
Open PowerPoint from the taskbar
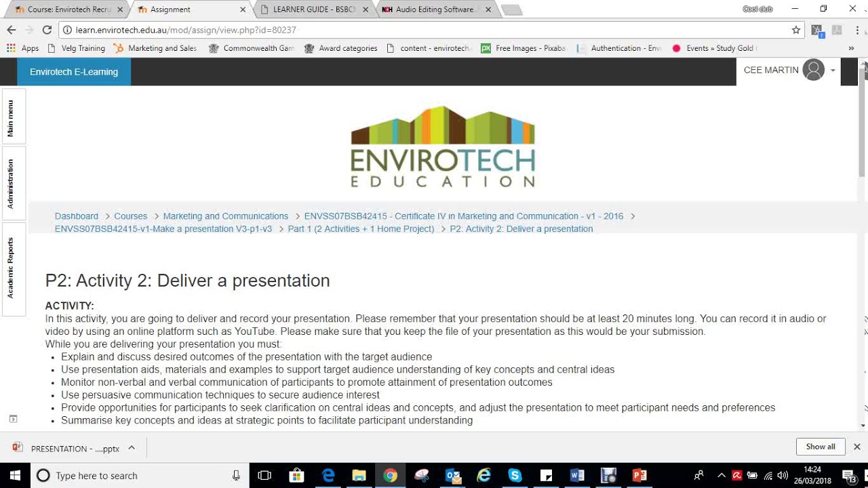(x=639, y=475)
